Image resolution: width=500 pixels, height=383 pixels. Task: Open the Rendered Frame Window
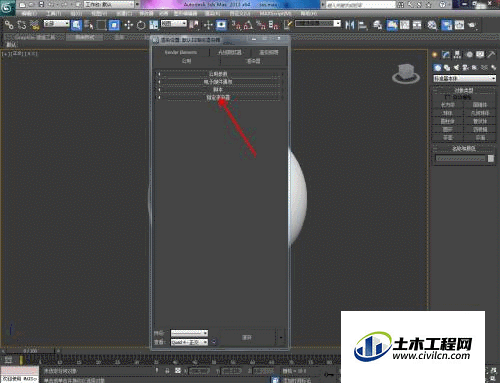(x=459, y=25)
